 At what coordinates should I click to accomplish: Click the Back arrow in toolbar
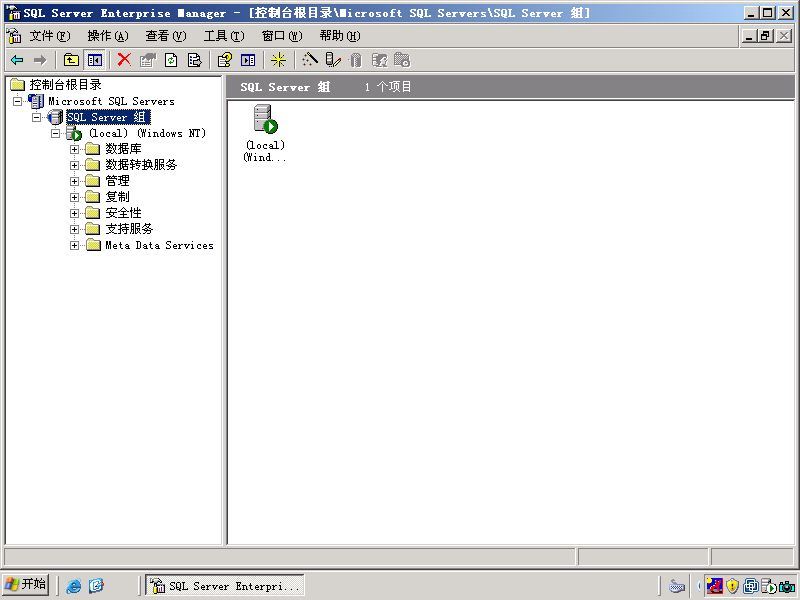point(17,60)
